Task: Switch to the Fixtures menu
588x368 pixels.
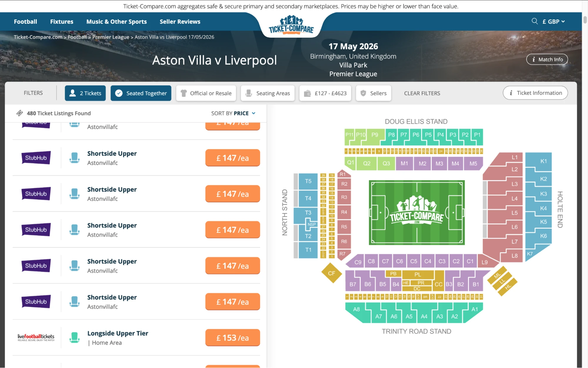Action: pos(61,21)
